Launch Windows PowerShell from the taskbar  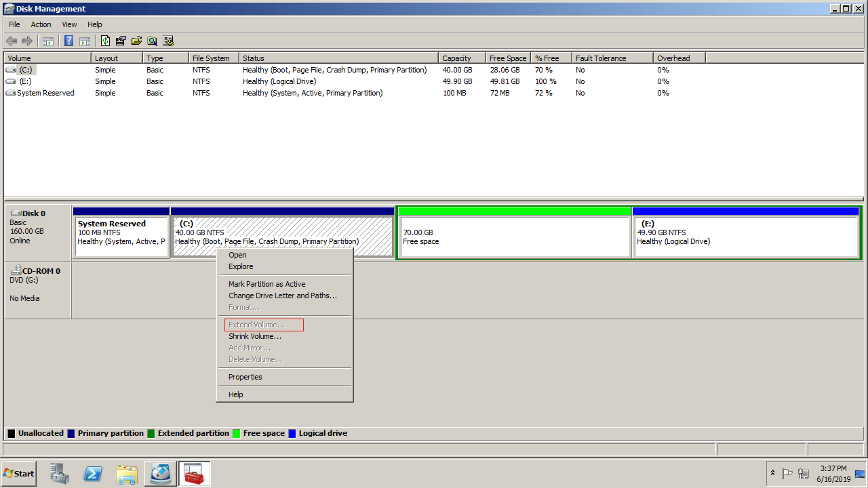[x=93, y=474]
